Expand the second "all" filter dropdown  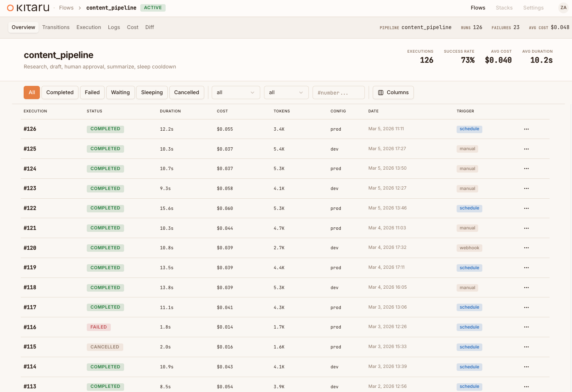point(286,93)
